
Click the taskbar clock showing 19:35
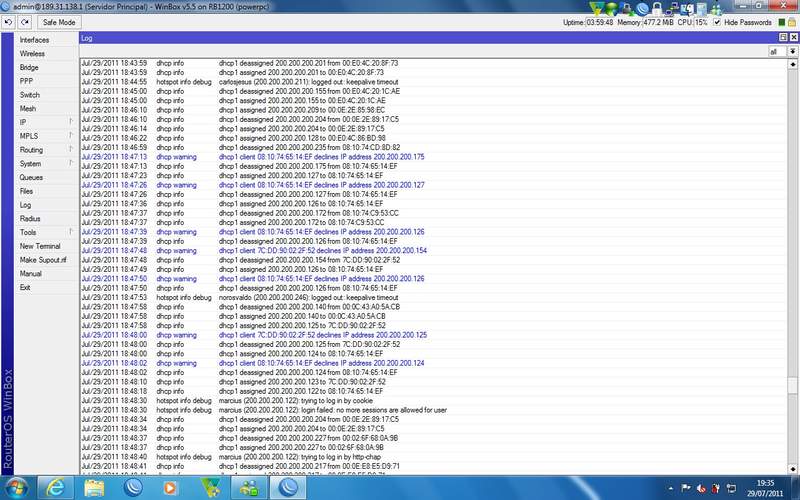pos(765,488)
